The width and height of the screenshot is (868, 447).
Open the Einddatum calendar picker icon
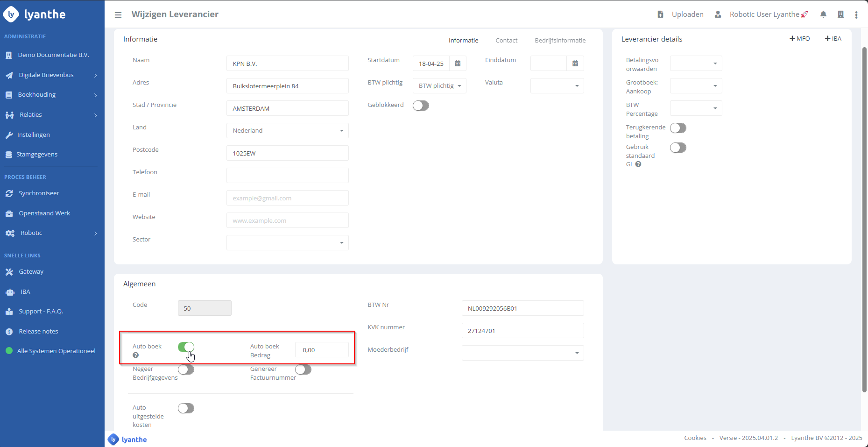[x=575, y=64]
